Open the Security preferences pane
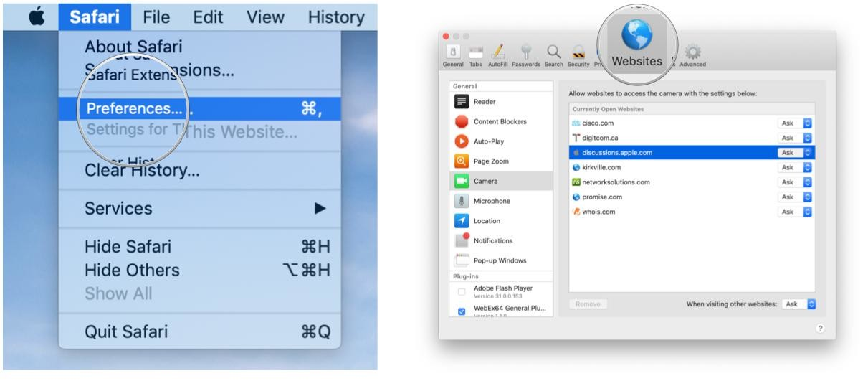Image resolution: width=868 pixels, height=381 pixels. (x=577, y=56)
